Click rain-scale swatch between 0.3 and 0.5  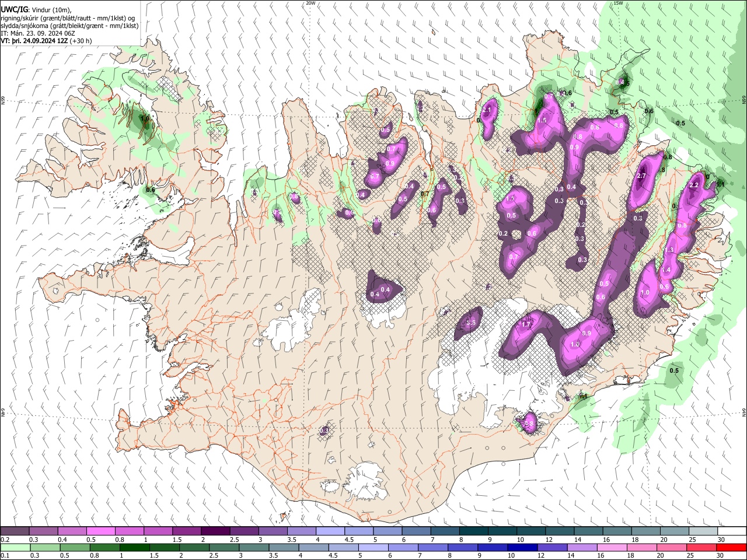(46, 548)
